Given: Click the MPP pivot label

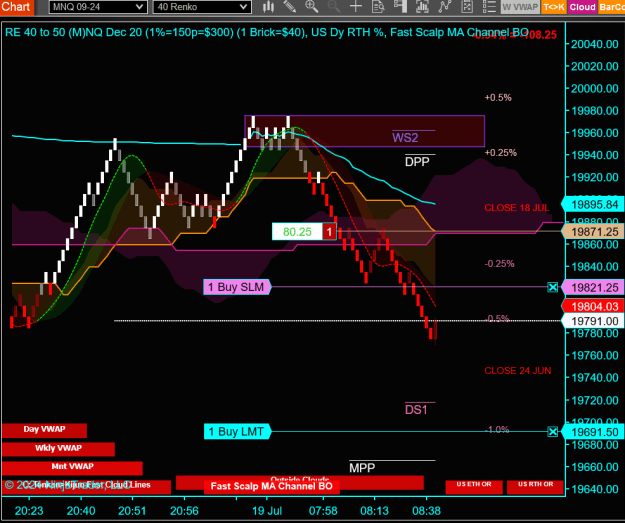Looking at the screenshot, I should pyautogui.click(x=362, y=468).
